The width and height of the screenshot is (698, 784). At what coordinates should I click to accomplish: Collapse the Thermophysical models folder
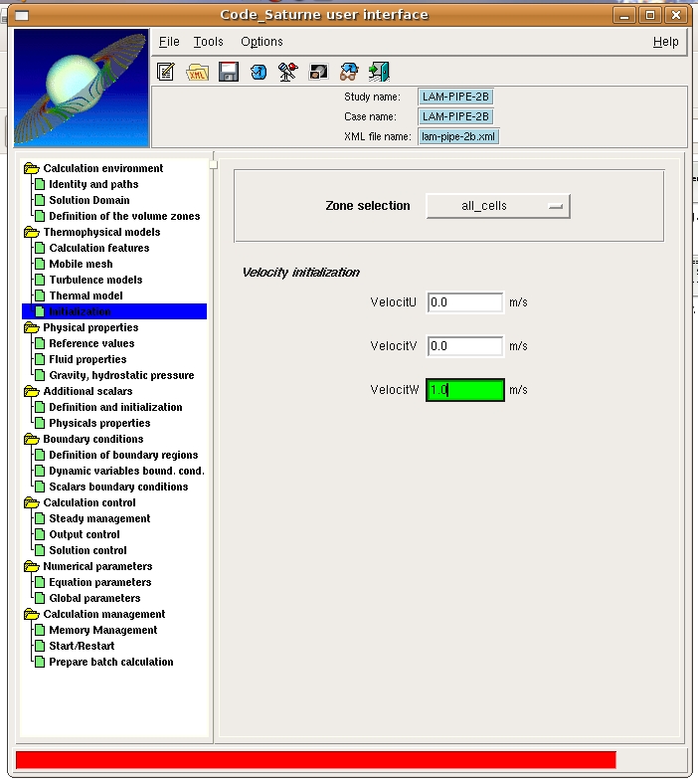tap(32, 232)
